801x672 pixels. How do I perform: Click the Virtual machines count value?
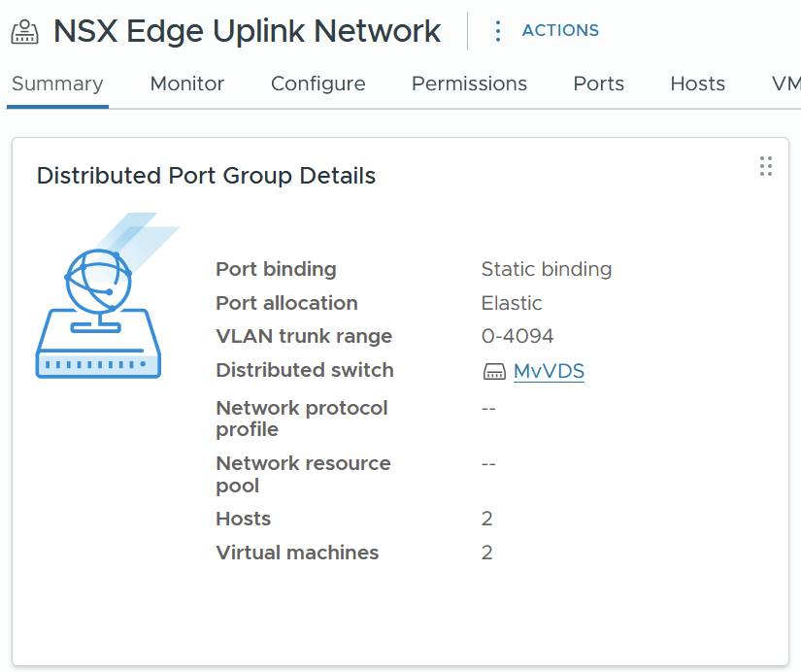[487, 553]
